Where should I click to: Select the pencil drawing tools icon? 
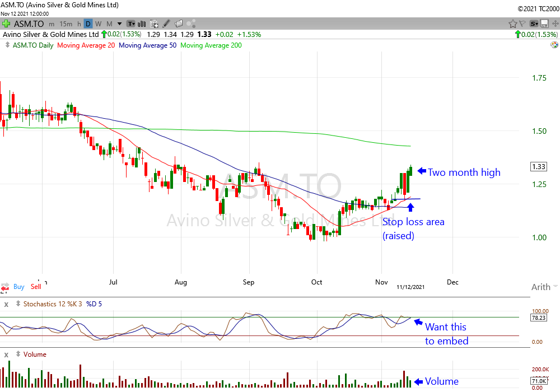pyautogui.click(x=166, y=24)
